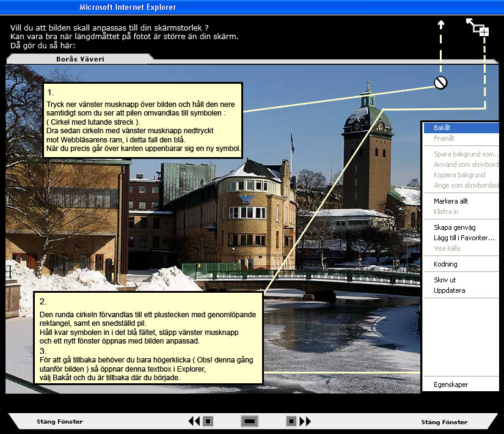This screenshot has height=434, width=504.
Task: Click the 'Microsoft Internet Explorer' title bar
Action: tap(252, 7)
